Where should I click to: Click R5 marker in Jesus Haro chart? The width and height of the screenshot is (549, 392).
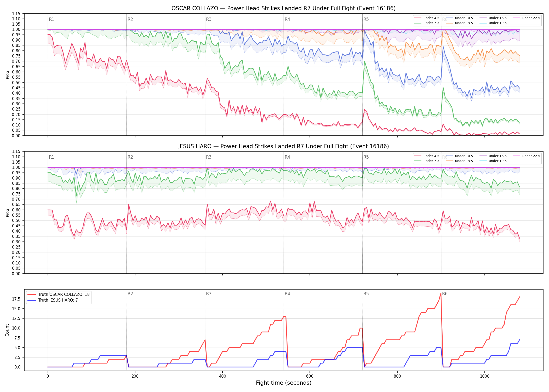[x=366, y=157]
